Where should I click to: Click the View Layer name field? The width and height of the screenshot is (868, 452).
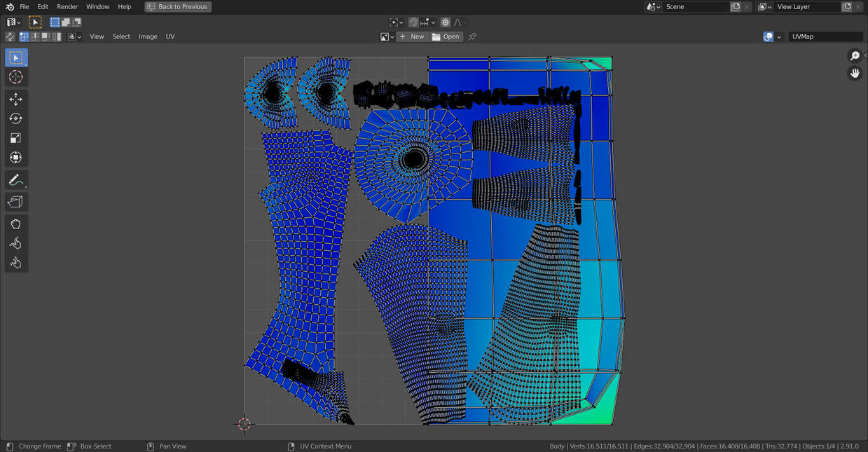point(806,6)
